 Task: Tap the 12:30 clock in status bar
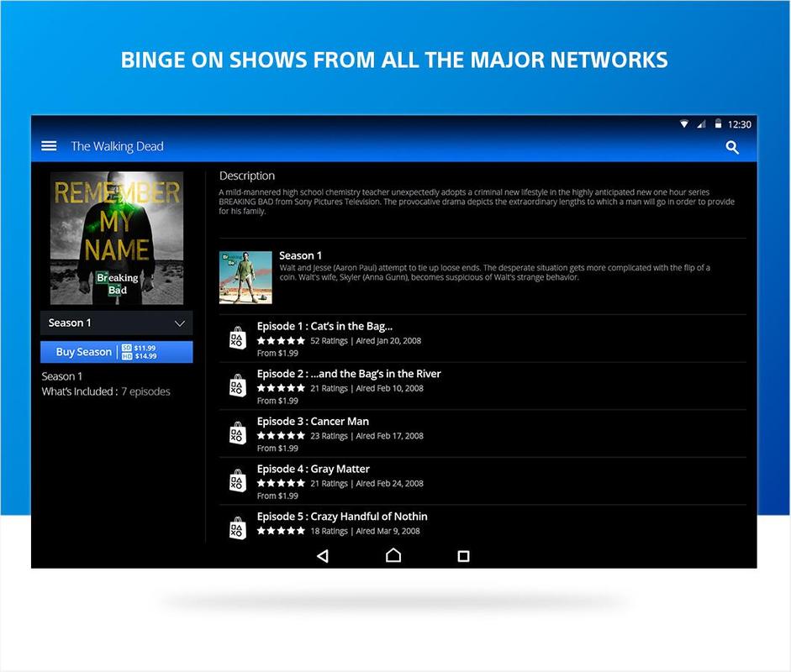pyautogui.click(x=740, y=124)
